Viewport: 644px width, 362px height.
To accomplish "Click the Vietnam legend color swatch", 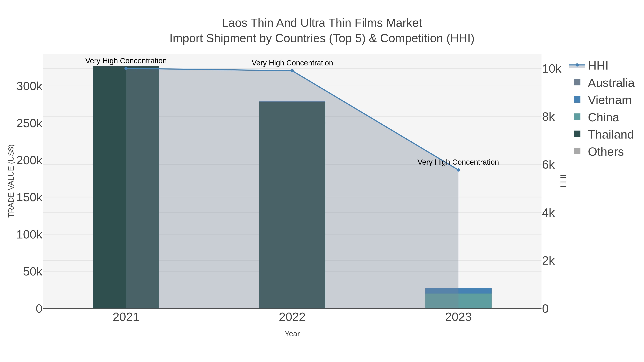I will [x=577, y=99].
